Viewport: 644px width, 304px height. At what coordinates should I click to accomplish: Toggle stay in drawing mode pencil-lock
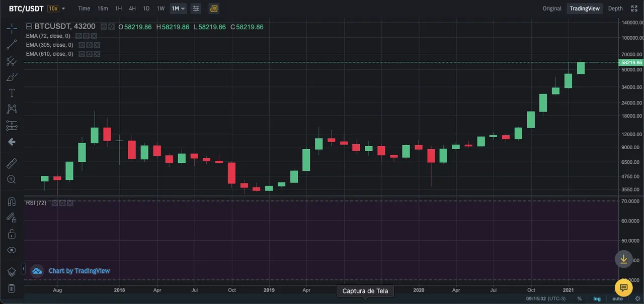click(12, 218)
